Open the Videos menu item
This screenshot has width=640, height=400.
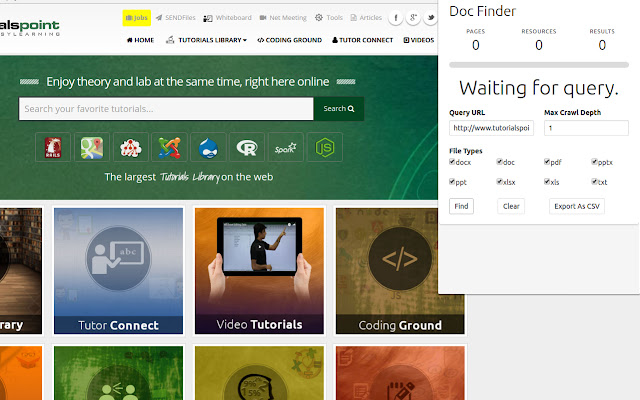coord(419,40)
